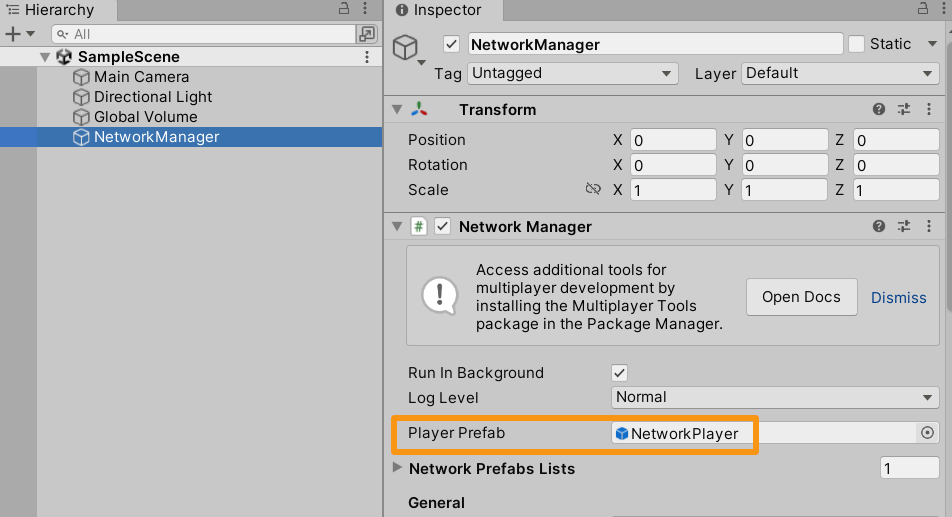This screenshot has width=952, height=517.
Task: Disable the Network Manager component checkbox
Action: (x=443, y=226)
